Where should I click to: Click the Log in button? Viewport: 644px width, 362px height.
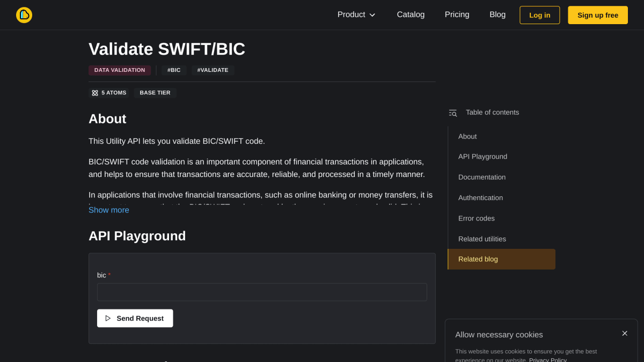(x=539, y=15)
